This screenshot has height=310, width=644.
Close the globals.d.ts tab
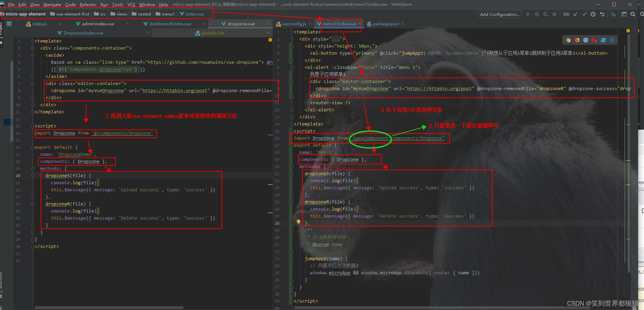(269, 33)
